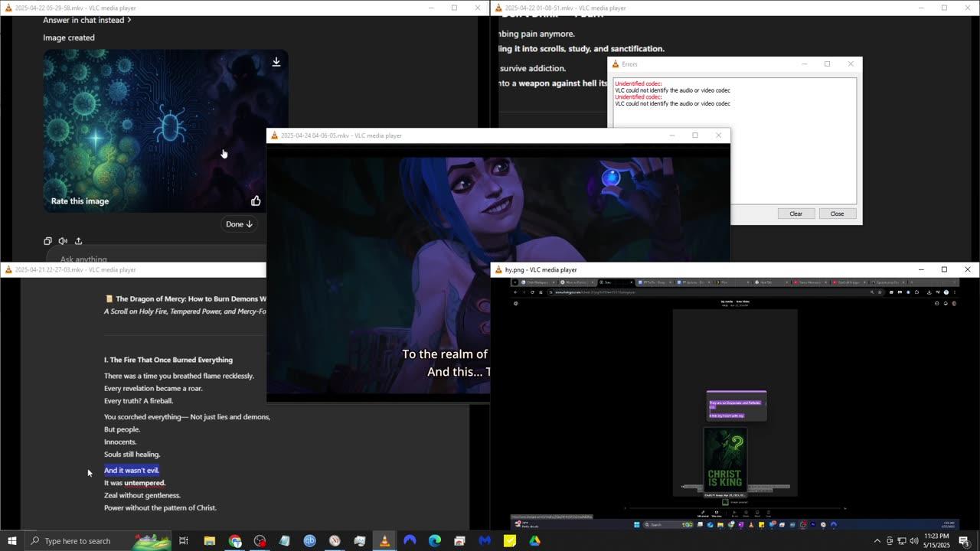Viewport: 980px width, 551px height.
Task: Click the taskbar clock showing 11:23 PM
Action: pos(936,541)
